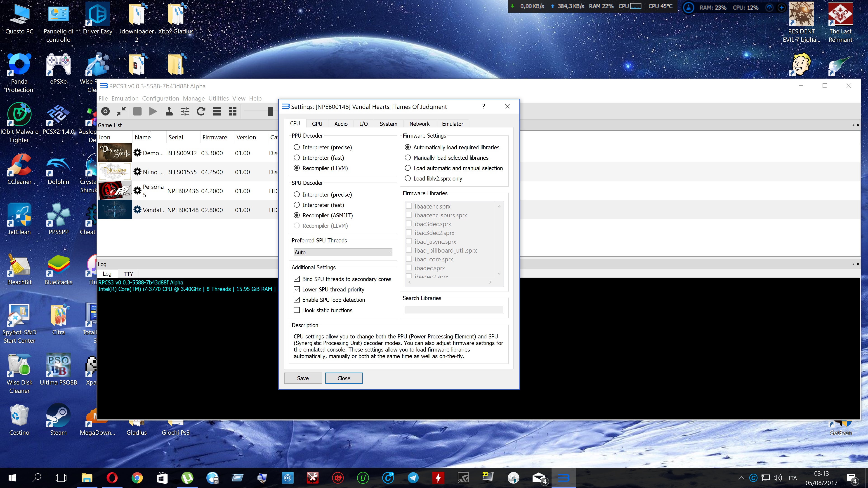The width and height of the screenshot is (868, 488).
Task: Select SPU Interpreter (fast) option
Action: coord(319,205)
